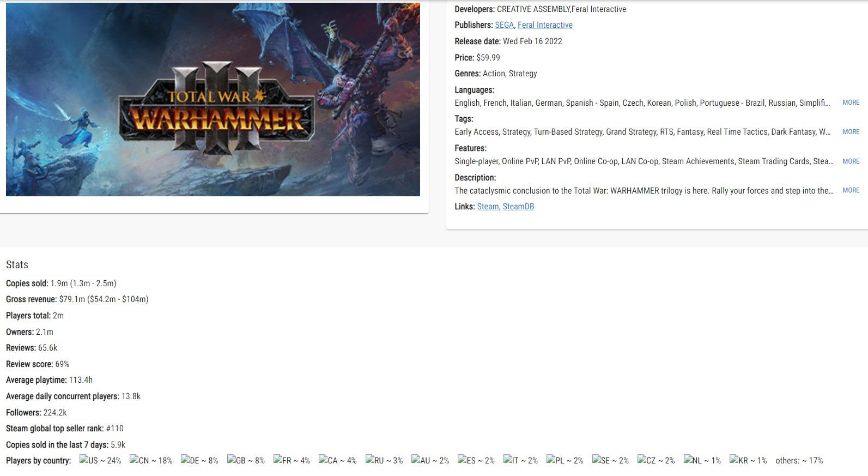Expand Description text with MORE
This screenshot has height=476, width=868.
tap(851, 190)
